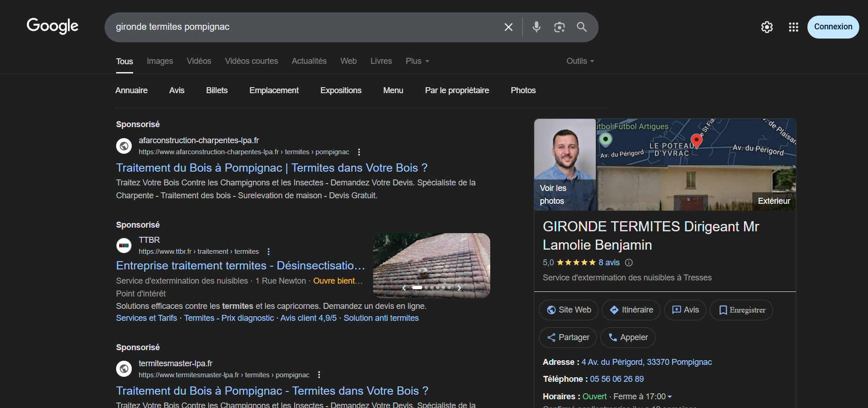The width and height of the screenshot is (868, 408).
Task: Click the green Futbol Futbol Artigues map marker
Action: 606,139
